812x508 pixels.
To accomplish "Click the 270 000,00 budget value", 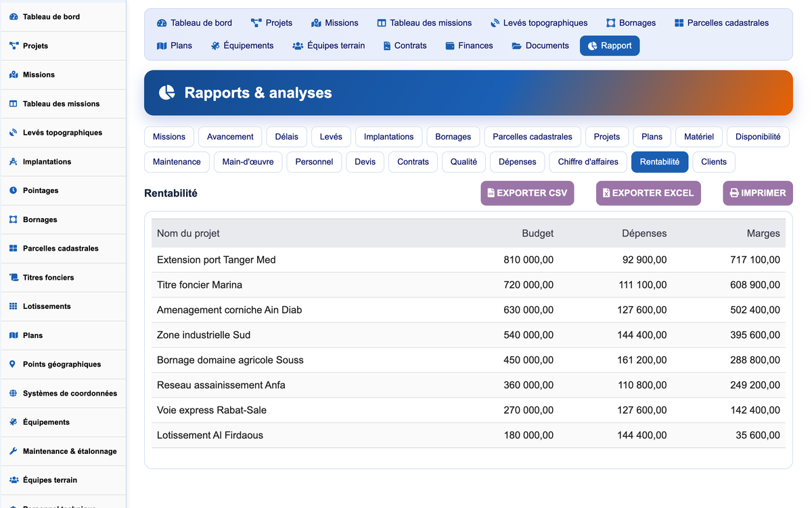I will point(528,410).
